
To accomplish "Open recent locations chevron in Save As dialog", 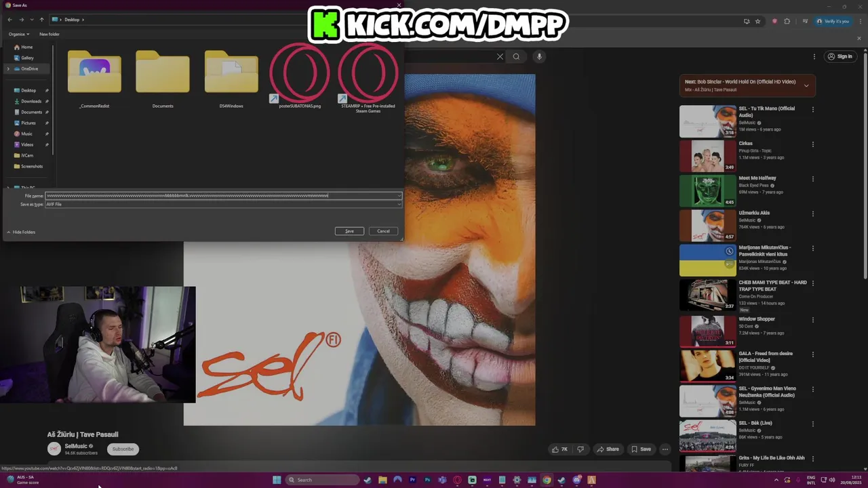I will click(31, 20).
